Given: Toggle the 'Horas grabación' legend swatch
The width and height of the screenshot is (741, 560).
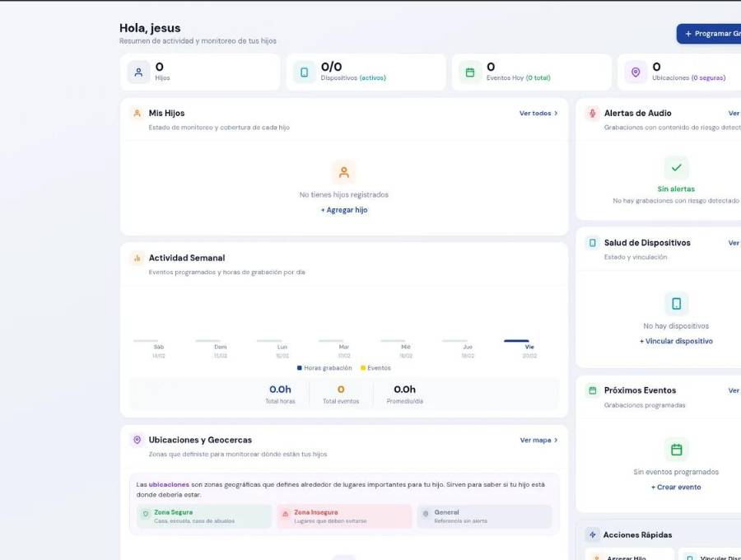Looking at the screenshot, I should pyautogui.click(x=300, y=367).
